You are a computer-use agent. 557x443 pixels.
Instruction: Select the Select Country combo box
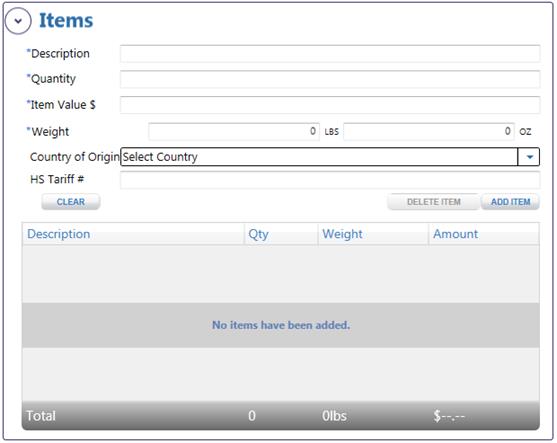tap(330, 157)
